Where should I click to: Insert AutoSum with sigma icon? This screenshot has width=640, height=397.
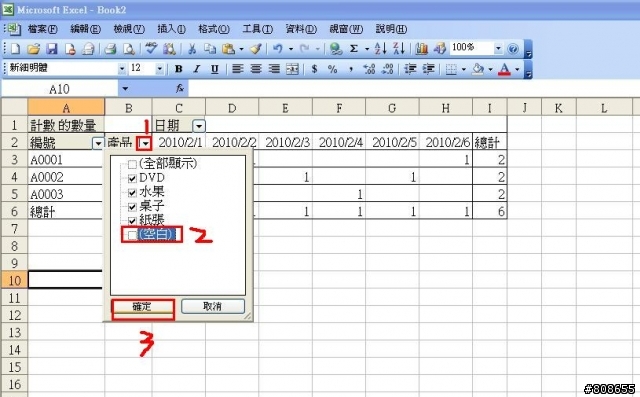[x=353, y=49]
